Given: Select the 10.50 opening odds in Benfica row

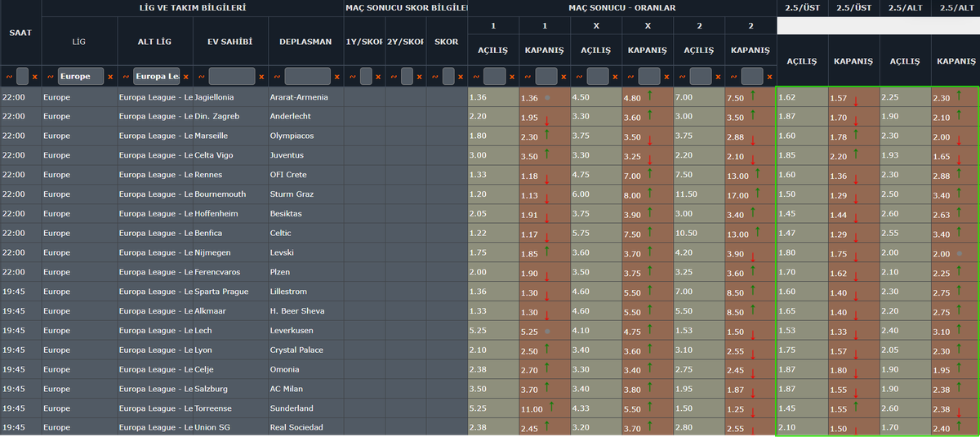Looking at the screenshot, I should (699, 233).
